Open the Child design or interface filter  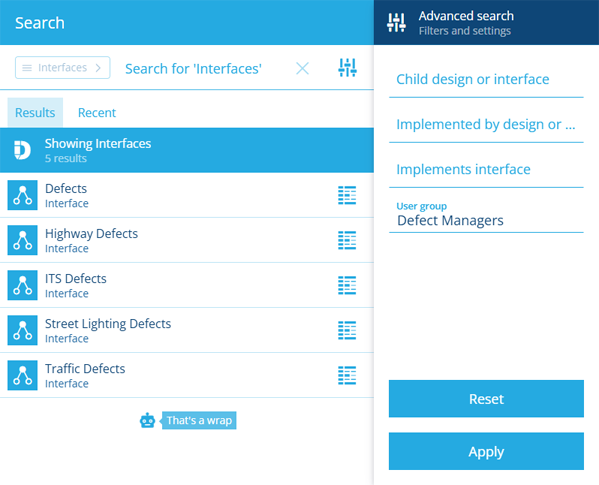pos(486,79)
